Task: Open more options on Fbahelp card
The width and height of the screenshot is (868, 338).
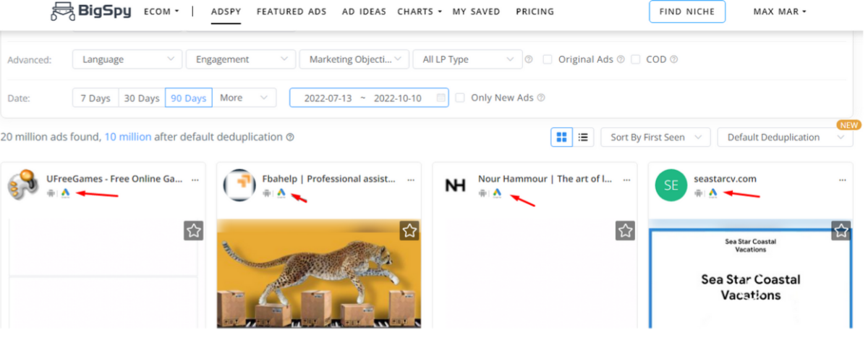Action: pyautogui.click(x=411, y=179)
